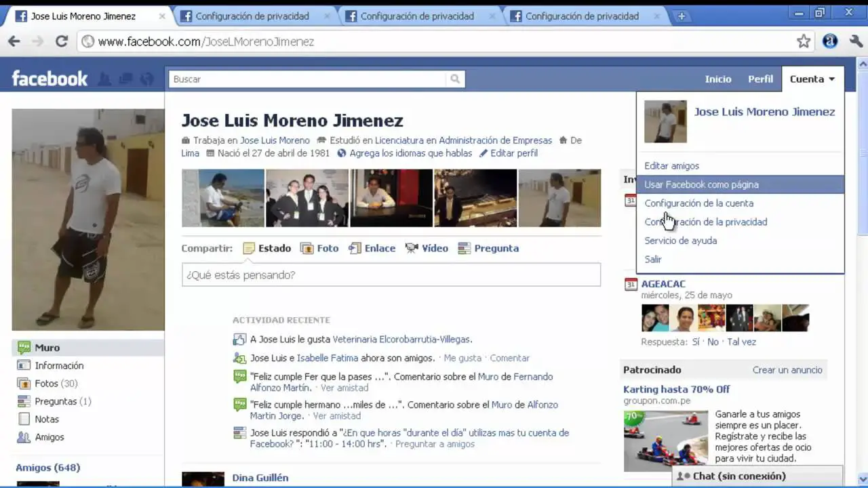The height and width of the screenshot is (488, 868).
Task: Open Información in left sidebar
Action: pos(59,365)
